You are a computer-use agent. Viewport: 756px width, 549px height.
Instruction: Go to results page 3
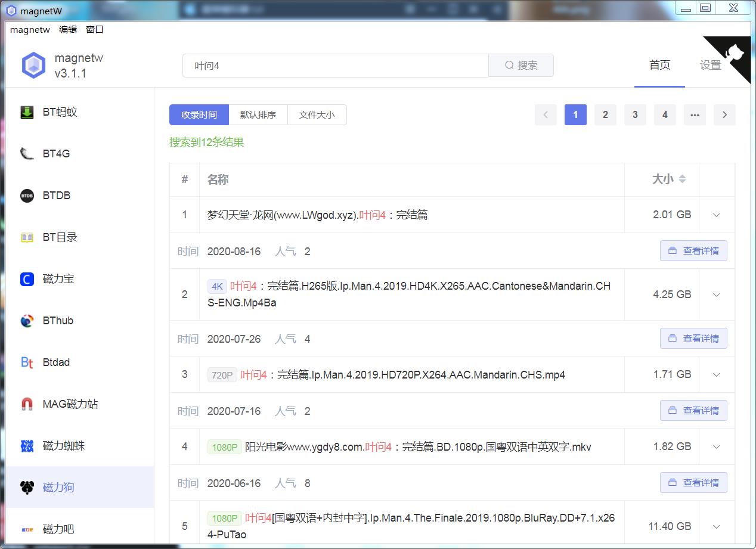(635, 115)
